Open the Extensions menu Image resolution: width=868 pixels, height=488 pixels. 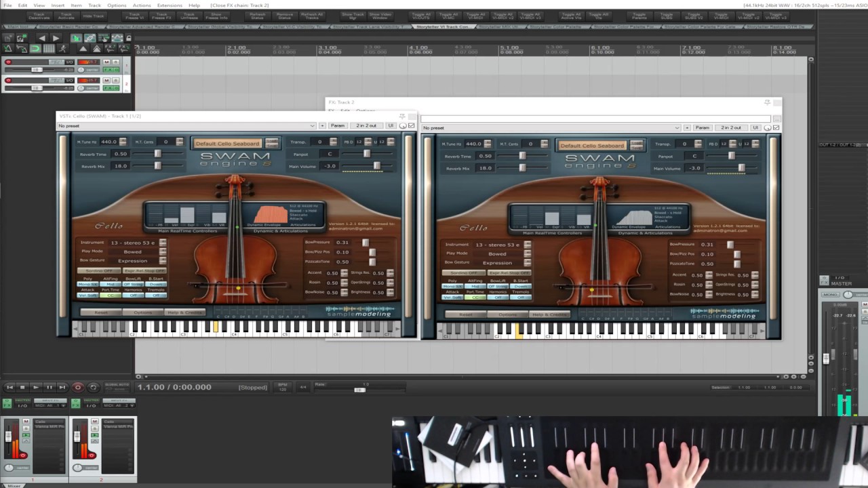(170, 5)
